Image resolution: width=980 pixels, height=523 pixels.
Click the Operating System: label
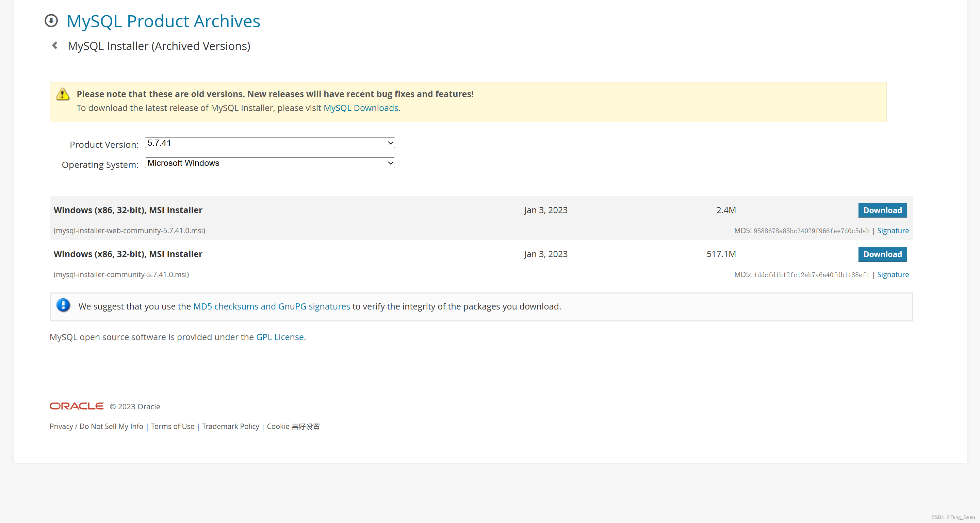click(x=100, y=165)
